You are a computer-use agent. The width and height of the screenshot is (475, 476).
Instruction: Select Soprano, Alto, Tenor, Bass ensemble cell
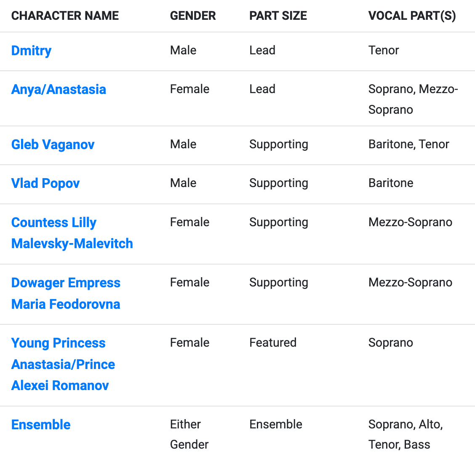pyautogui.click(x=406, y=434)
